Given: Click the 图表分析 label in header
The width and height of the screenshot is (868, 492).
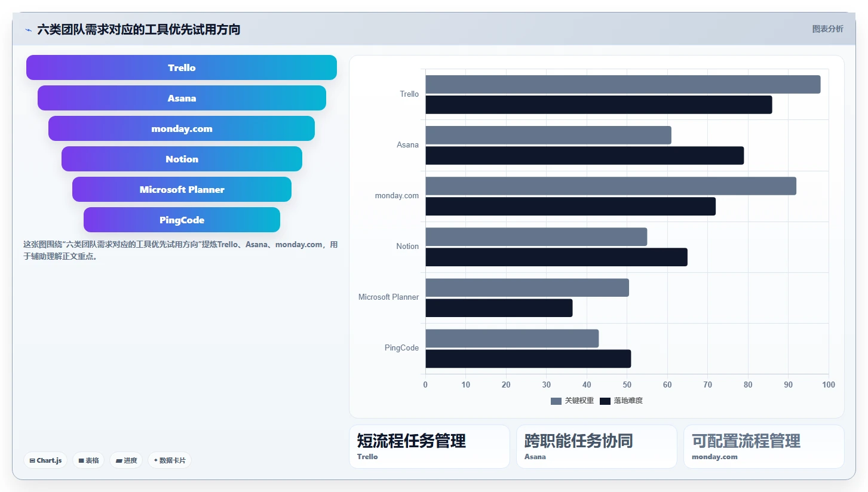Looking at the screenshot, I should tap(827, 29).
